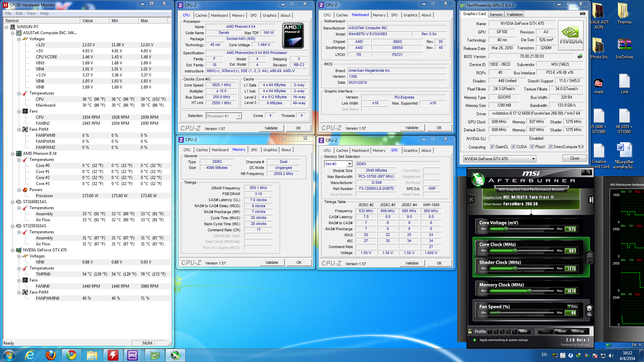Switch to the Sensors tab in GPU-Z
Screen dimensions: 644x362
coord(496,14)
